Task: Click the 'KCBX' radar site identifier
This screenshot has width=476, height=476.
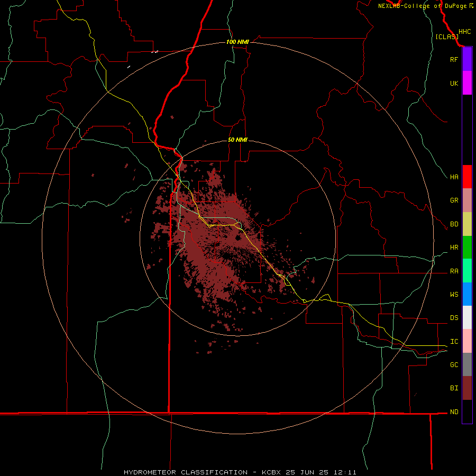Action: 271,472
